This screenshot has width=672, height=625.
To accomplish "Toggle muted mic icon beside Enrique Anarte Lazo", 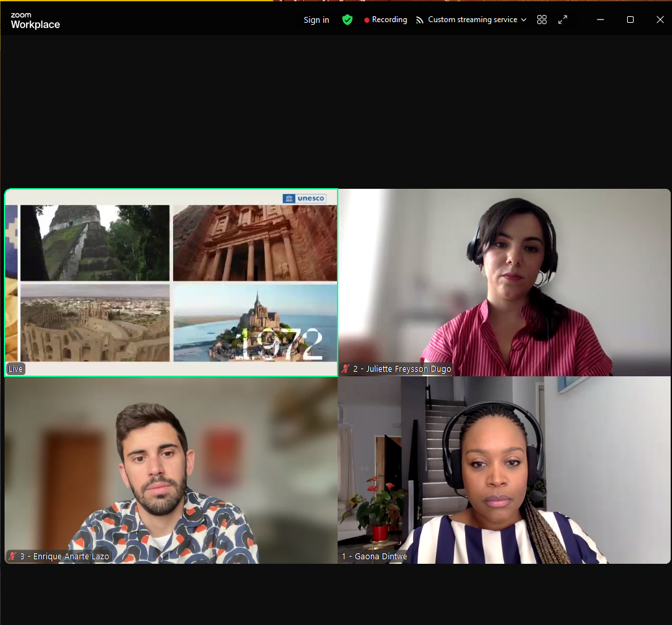I will (12, 557).
